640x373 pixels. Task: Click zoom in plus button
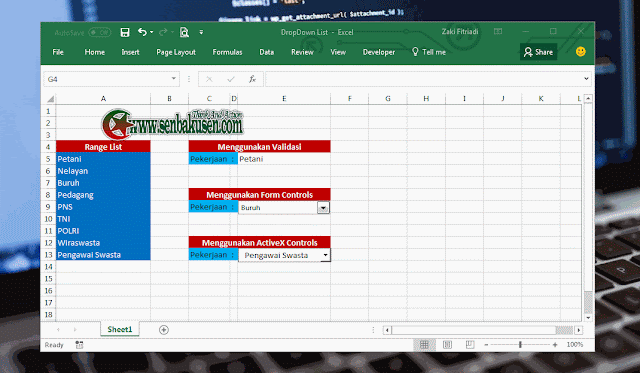pos(555,345)
